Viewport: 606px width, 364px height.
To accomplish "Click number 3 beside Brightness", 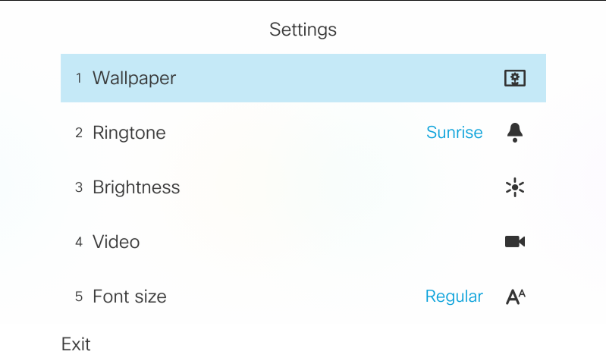I will click(79, 187).
